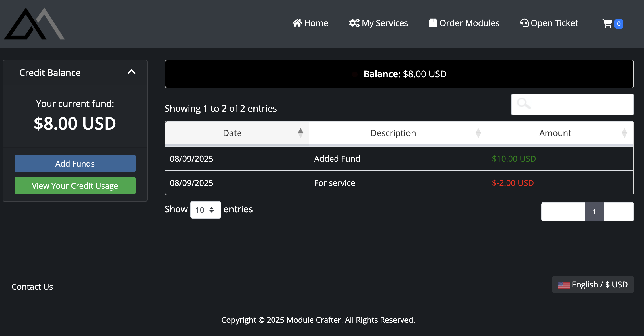Open the Contact Us link
The image size is (644, 336).
point(32,287)
